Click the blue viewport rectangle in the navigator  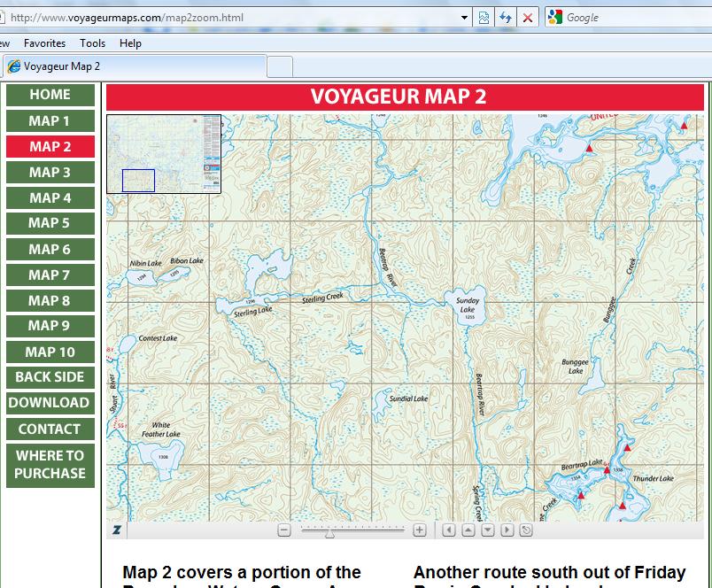pyautogui.click(x=138, y=181)
